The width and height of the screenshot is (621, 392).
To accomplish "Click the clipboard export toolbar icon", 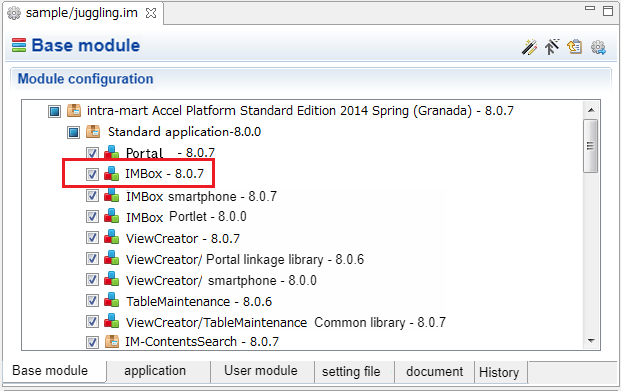I will coord(575,47).
